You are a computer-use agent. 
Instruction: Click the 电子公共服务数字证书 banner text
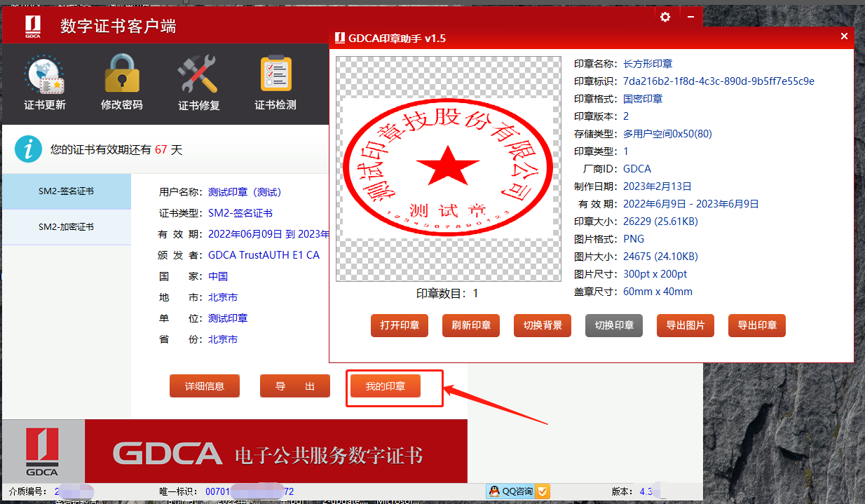(x=329, y=454)
